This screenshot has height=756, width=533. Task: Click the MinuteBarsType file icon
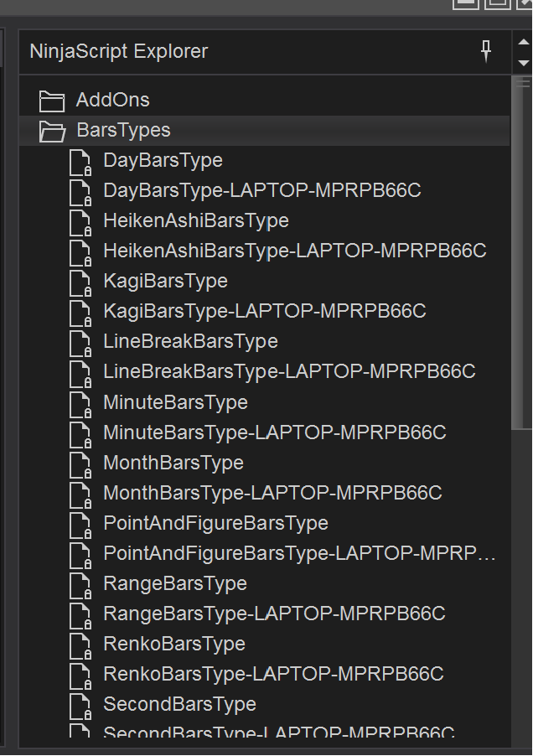click(80, 404)
